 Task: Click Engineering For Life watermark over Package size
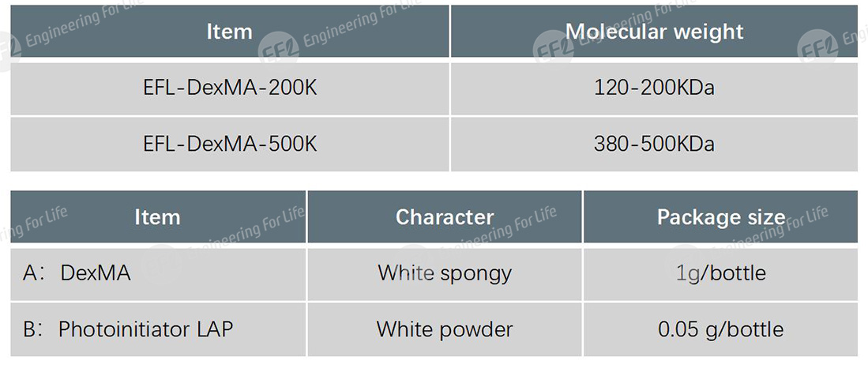(x=790, y=225)
